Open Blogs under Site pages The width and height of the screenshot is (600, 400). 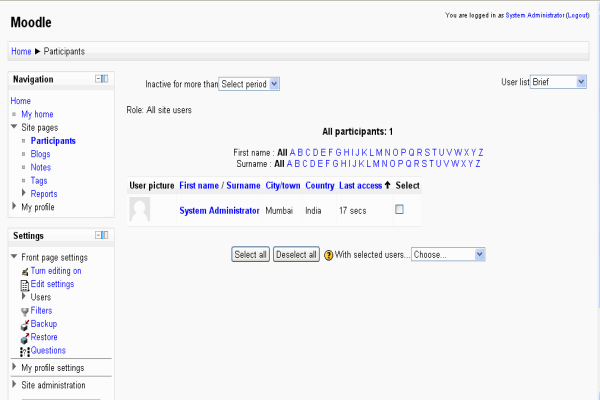pyautogui.click(x=40, y=154)
